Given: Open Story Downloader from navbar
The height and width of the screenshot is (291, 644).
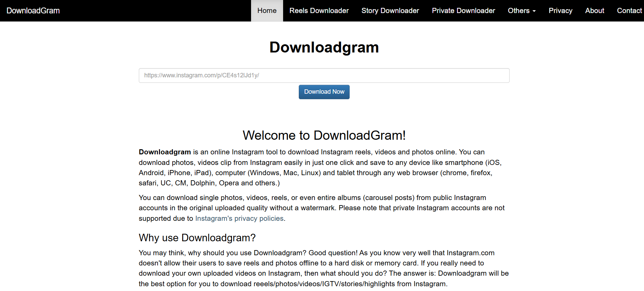Looking at the screenshot, I should [x=390, y=11].
